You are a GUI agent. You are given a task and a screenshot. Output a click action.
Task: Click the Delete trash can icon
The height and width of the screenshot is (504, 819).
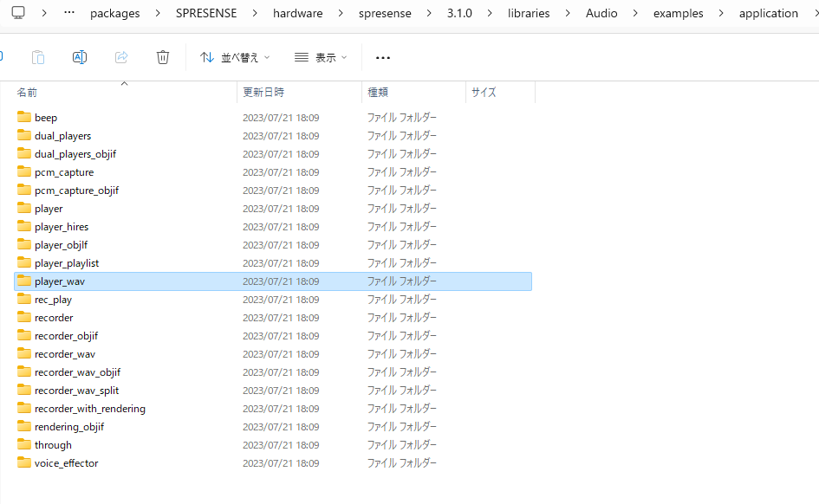pos(163,57)
